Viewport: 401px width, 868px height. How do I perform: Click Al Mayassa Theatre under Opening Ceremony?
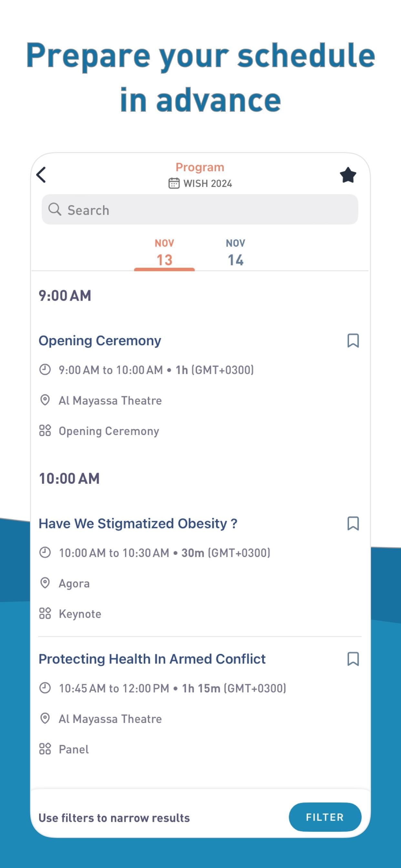click(x=110, y=400)
